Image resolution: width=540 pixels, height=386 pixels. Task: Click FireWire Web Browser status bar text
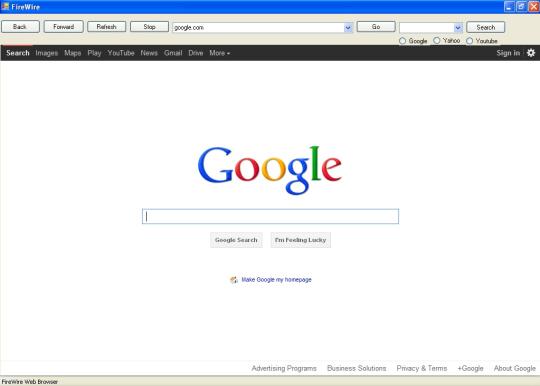click(x=30, y=382)
